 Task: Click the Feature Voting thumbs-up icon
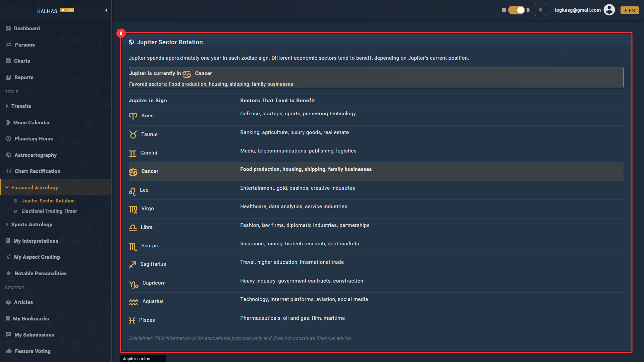click(9, 351)
